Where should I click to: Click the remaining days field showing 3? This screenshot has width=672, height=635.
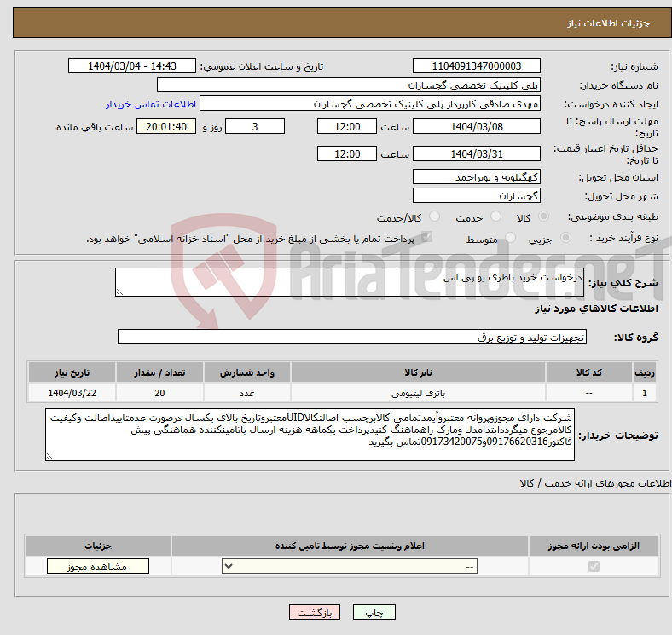point(255,126)
